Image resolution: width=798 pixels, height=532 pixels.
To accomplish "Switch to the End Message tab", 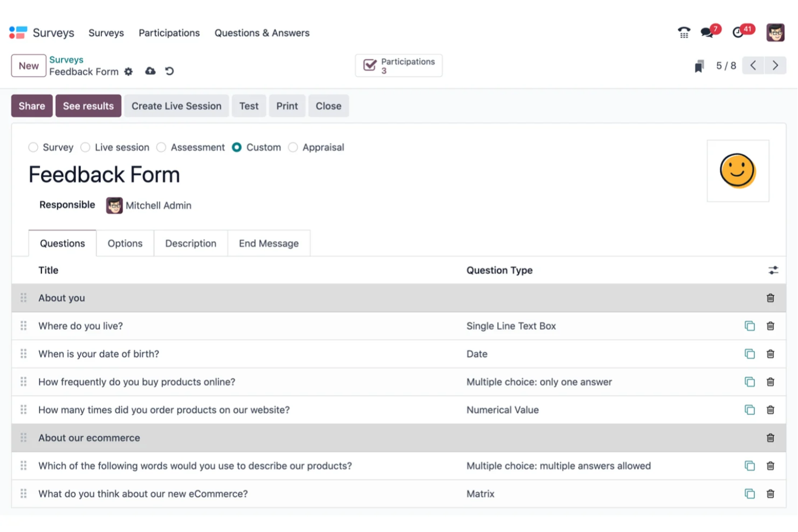I will [x=269, y=244].
